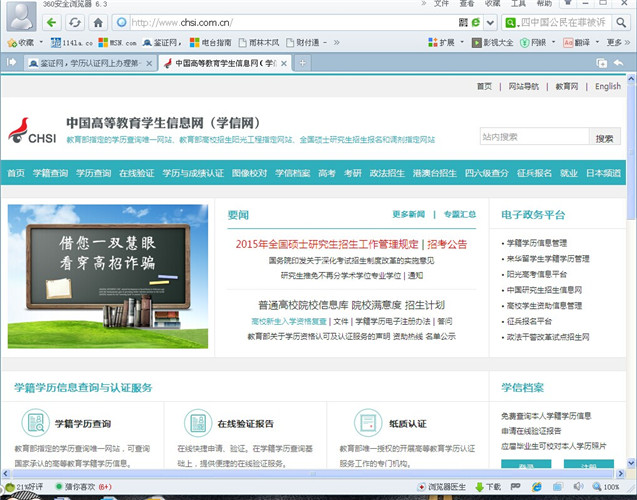Click the 学籍学历查询 service icon
Image resolution: width=637 pixels, height=500 pixels.
pos(36,423)
